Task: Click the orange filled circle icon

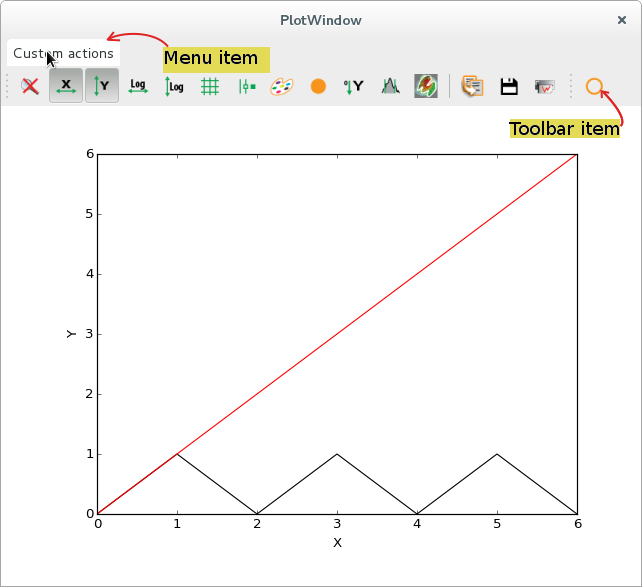Action: (318, 87)
